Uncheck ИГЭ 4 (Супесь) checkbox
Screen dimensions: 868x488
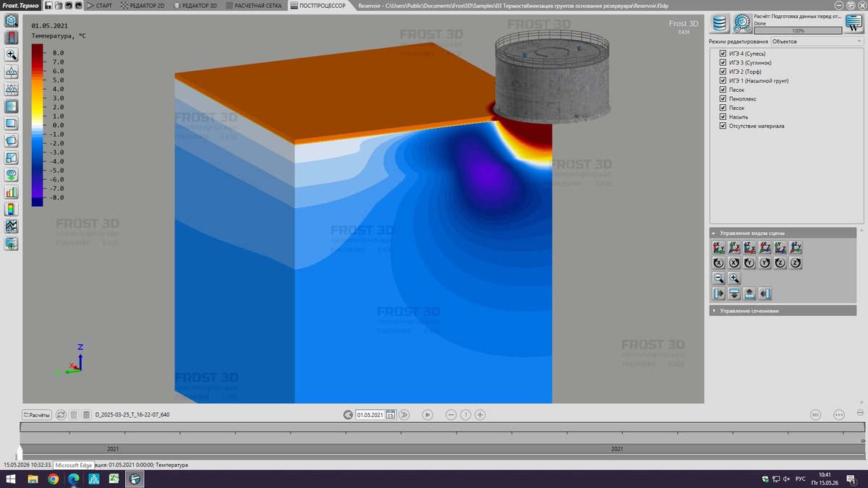tap(723, 53)
